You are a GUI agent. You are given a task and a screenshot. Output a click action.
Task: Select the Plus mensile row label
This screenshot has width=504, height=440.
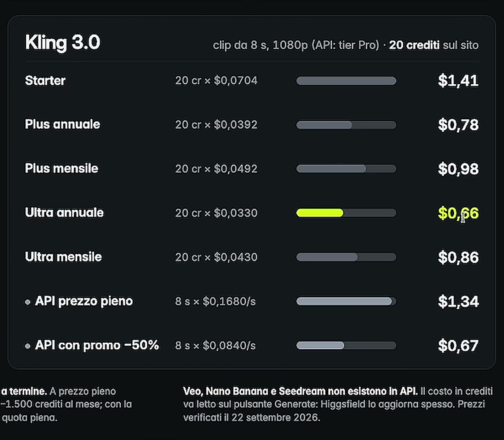click(x=62, y=168)
